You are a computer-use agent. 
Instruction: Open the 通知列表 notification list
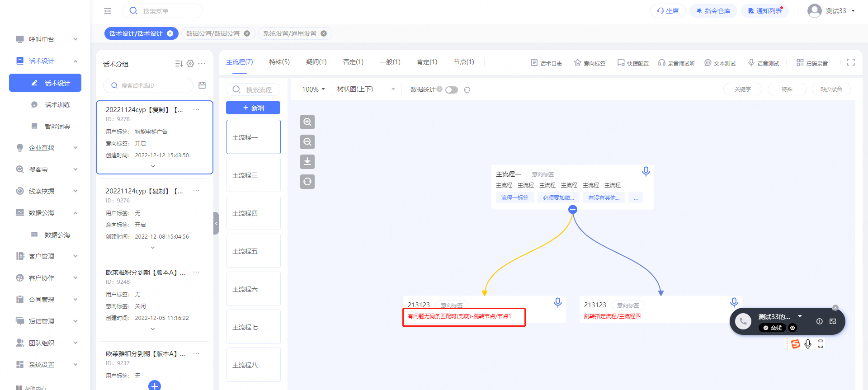(765, 11)
